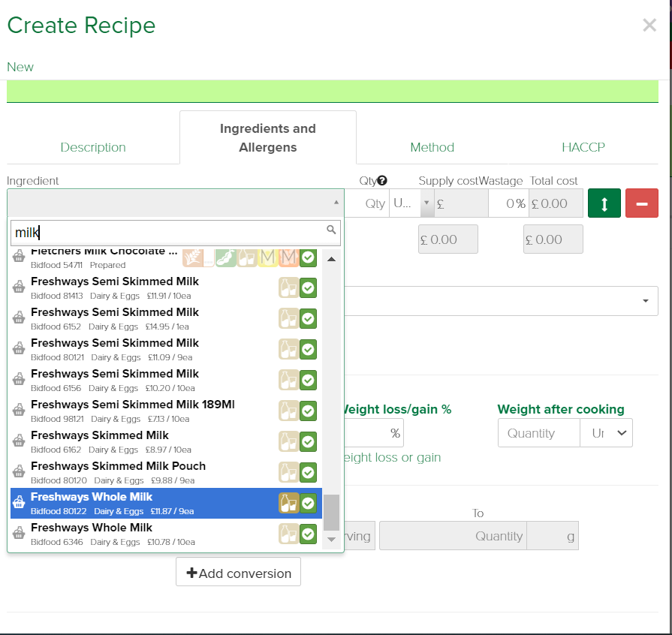Click green check icon on Fletchers Milk Chocolate row
The image size is (672, 635).
tap(308, 257)
